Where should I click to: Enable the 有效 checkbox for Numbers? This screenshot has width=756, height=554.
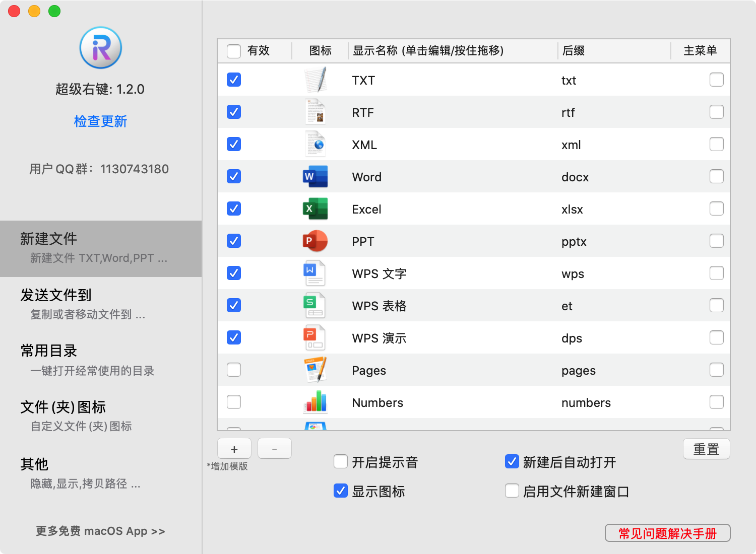coord(234,402)
